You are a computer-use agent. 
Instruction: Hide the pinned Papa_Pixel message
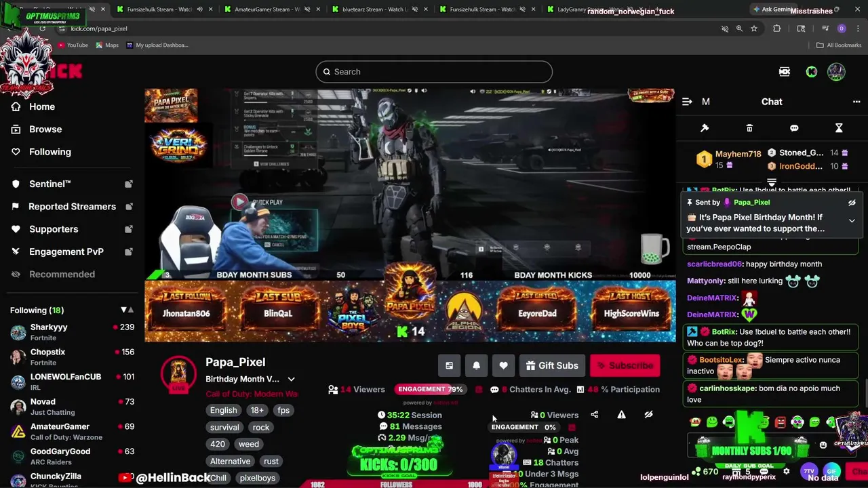(852, 203)
